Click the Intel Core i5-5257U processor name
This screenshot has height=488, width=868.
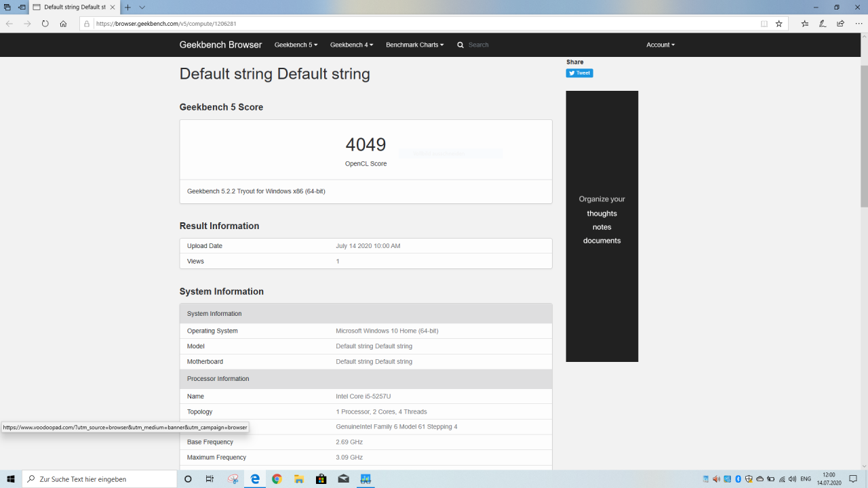coord(363,396)
